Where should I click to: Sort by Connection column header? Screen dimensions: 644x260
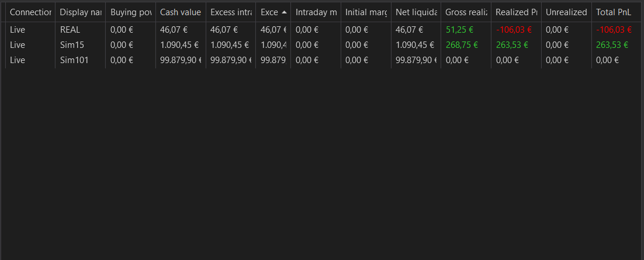point(30,12)
